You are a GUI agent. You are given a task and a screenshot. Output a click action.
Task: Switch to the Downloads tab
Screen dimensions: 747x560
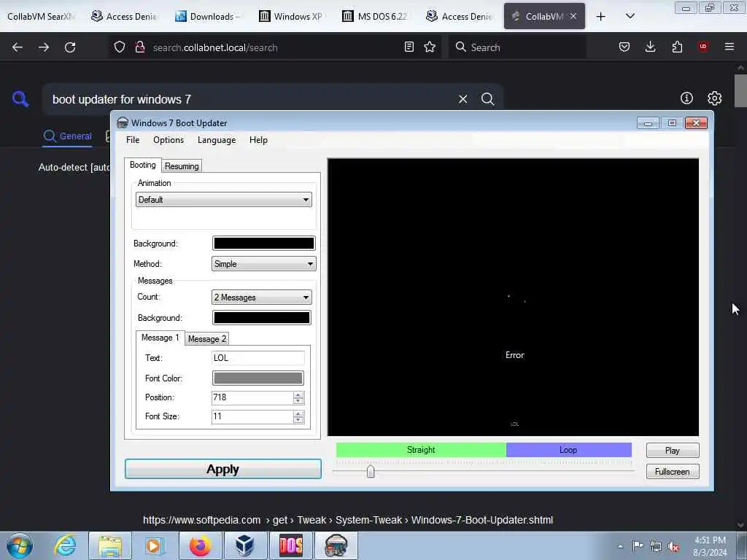tap(209, 17)
